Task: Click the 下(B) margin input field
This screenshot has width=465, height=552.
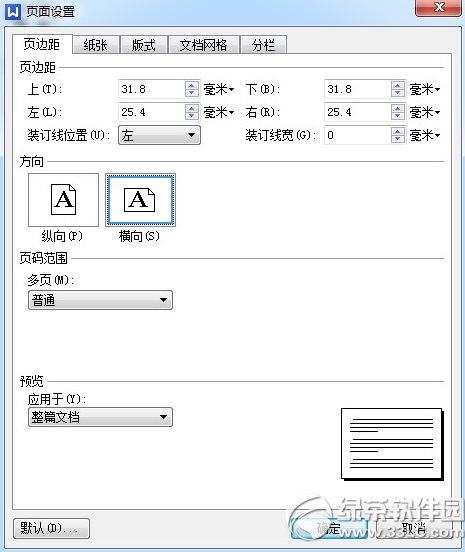Action: click(x=357, y=89)
